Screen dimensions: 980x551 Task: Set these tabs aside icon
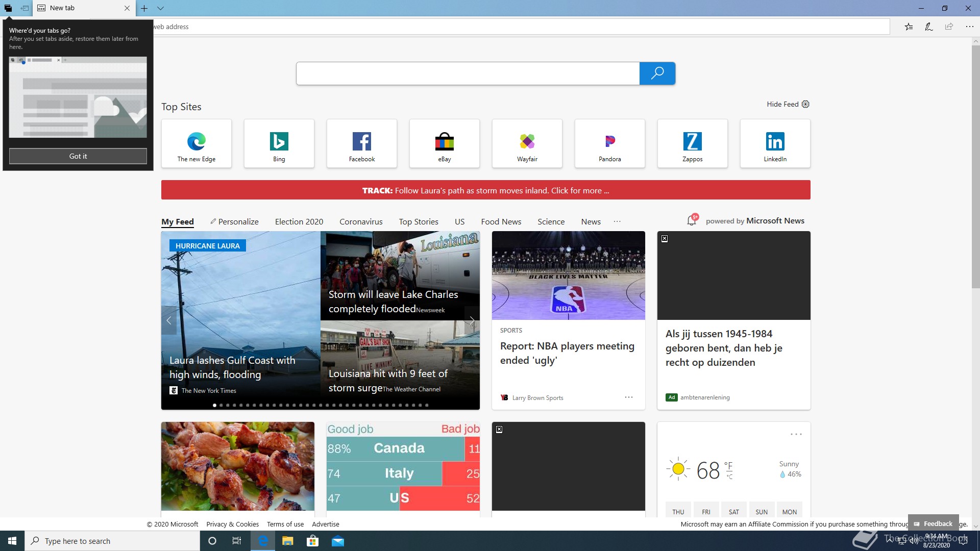[24, 8]
